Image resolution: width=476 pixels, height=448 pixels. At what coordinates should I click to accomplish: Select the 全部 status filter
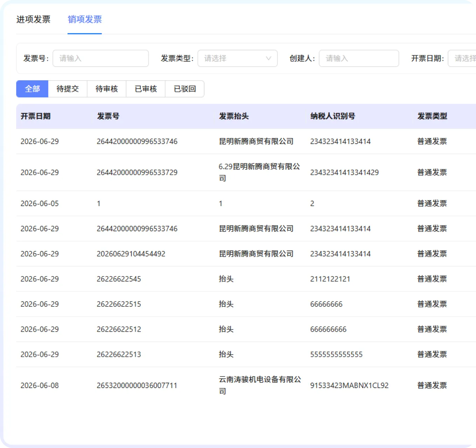32,89
